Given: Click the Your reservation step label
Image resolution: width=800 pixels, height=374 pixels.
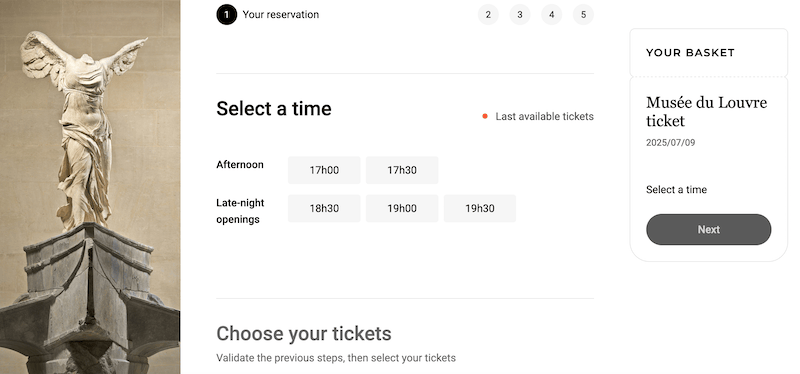Looking at the screenshot, I should (x=281, y=15).
